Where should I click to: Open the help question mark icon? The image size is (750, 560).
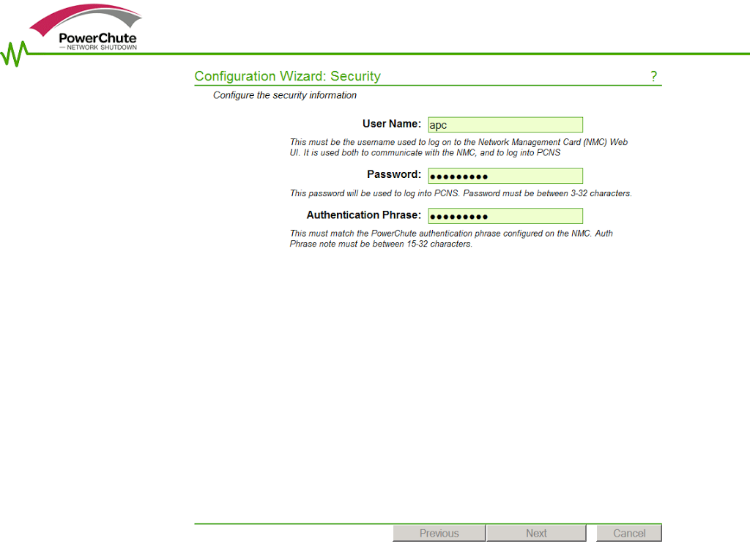pos(653,77)
